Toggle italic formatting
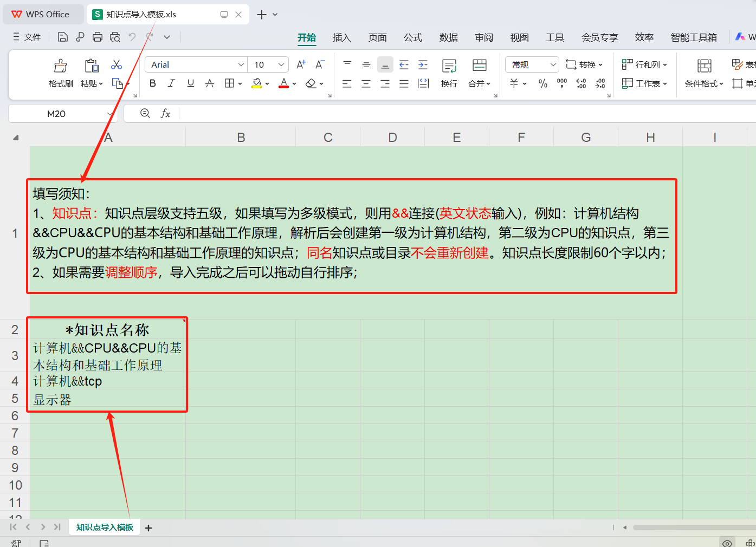 pyautogui.click(x=171, y=83)
